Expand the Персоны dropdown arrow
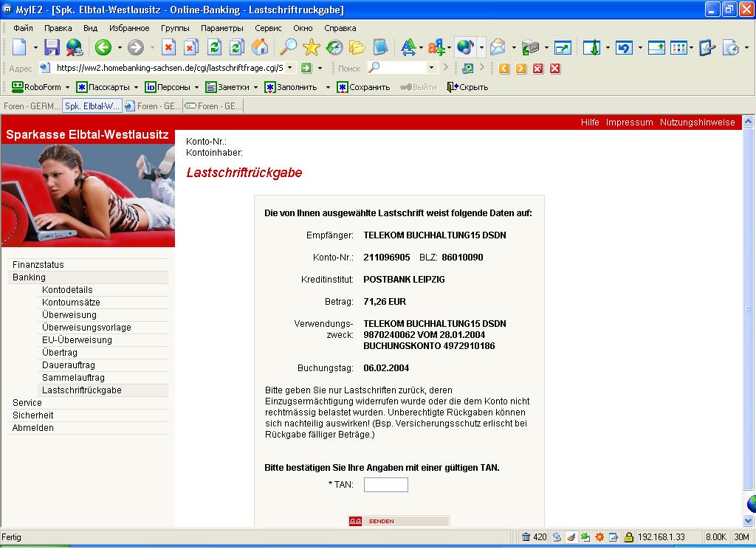This screenshot has width=756, height=549. point(196,87)
